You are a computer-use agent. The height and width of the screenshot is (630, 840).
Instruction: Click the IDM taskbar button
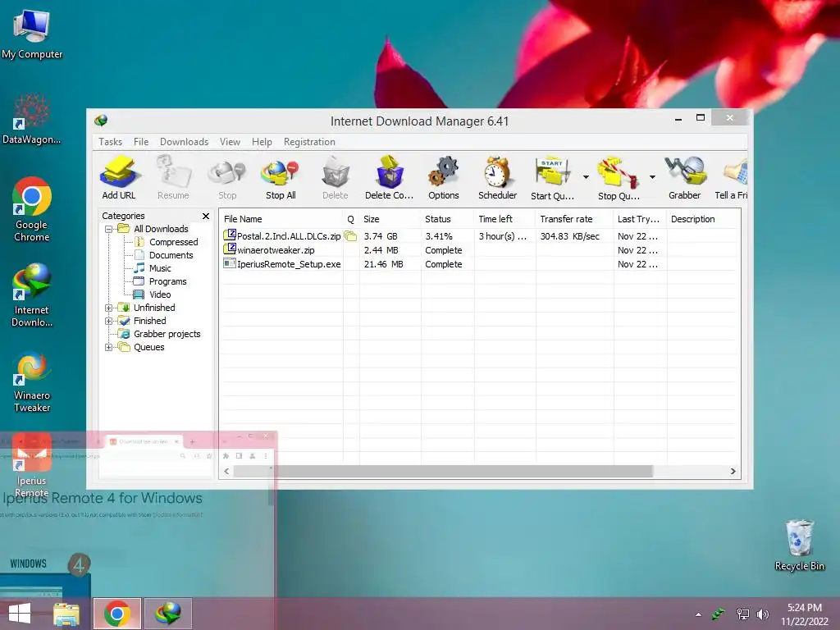(167, 614)
